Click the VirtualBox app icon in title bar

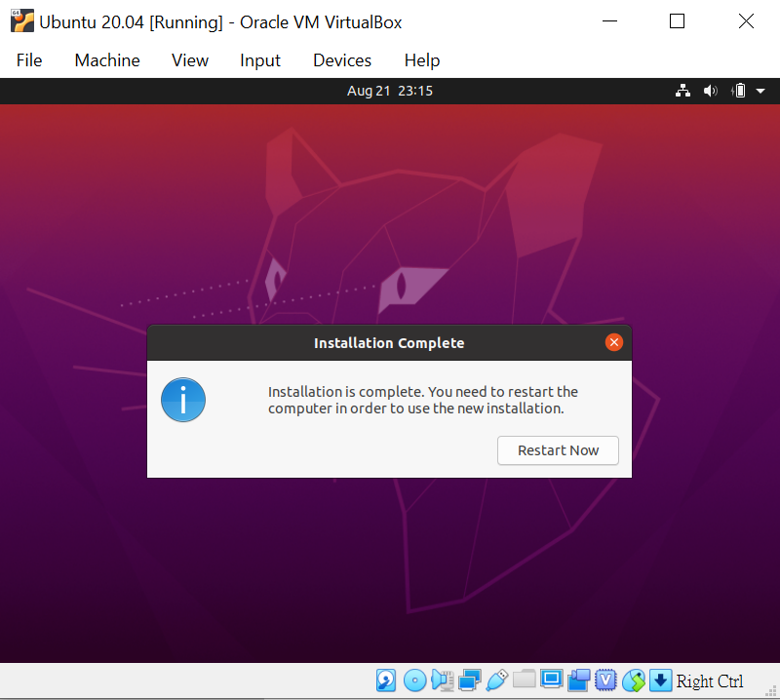tap(22, 20)
